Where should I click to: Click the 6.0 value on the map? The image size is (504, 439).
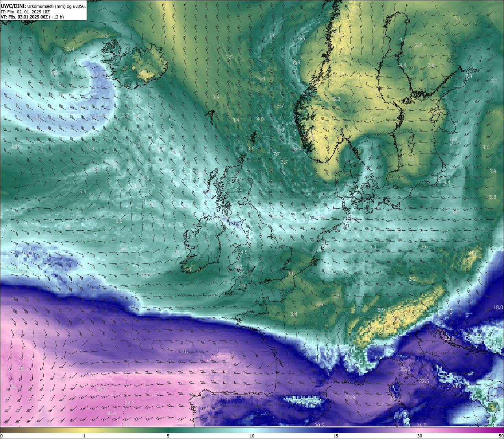[137, 145]
